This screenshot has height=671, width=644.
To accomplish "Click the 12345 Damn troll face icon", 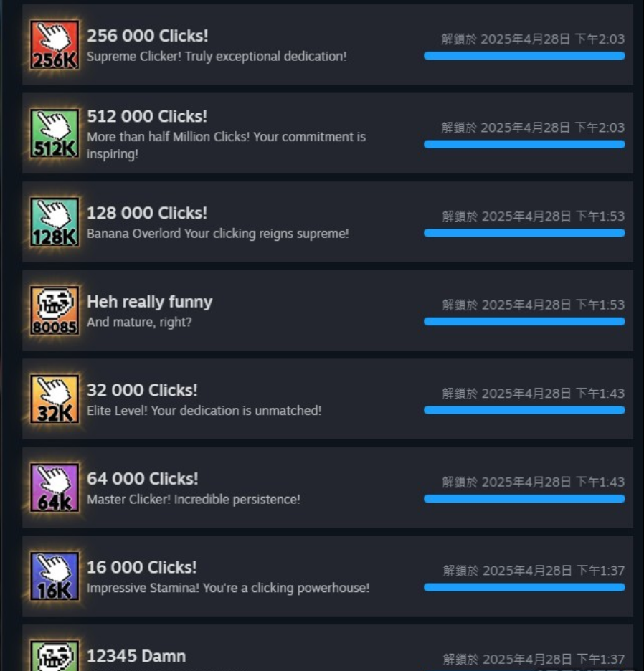I will pos(55,656).
